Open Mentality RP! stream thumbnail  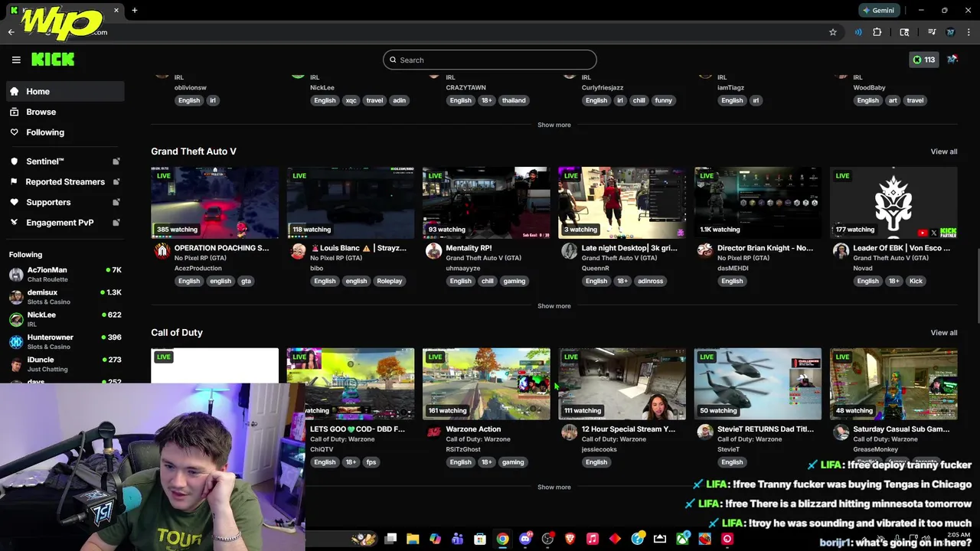pos(486,203)
